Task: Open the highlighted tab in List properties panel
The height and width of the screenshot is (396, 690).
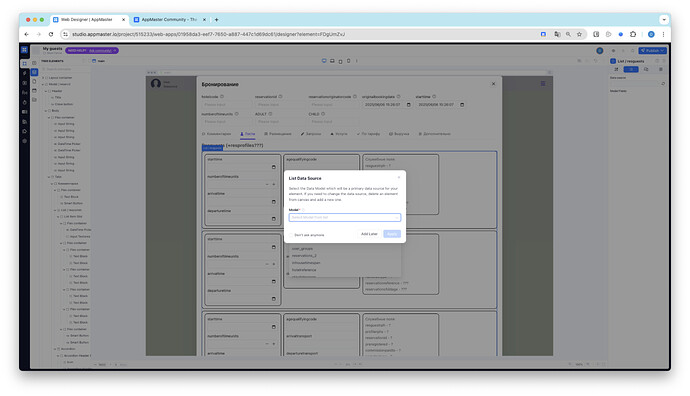Action: [631, 70]
